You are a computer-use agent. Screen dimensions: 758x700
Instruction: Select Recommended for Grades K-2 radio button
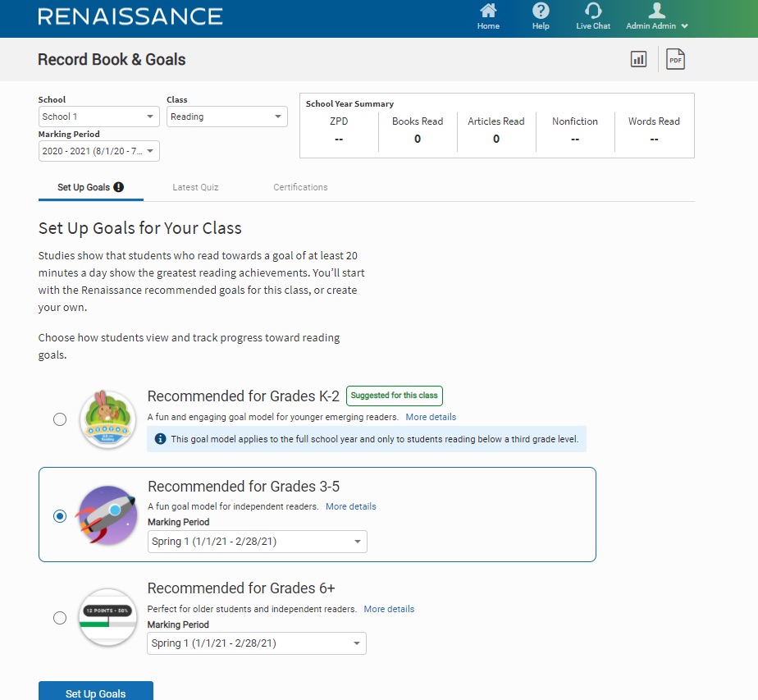[x=60, y=419]
